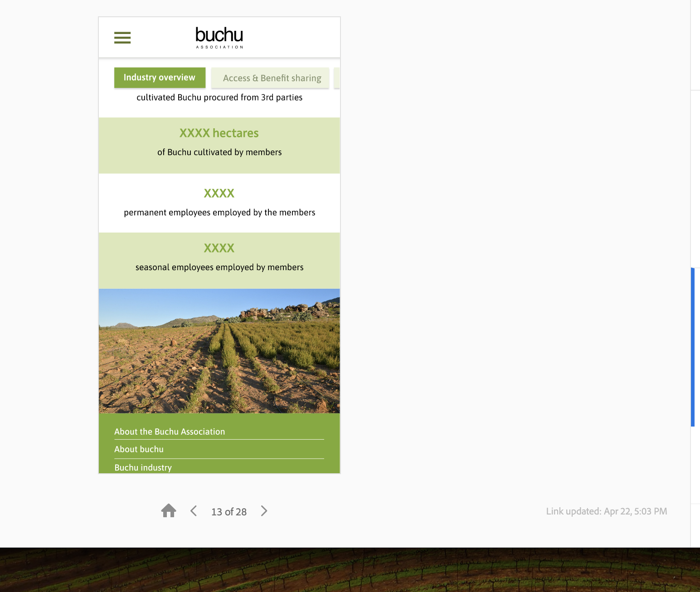Advance to next screen with right chevron
Viewport: 700px width, 592px height.
[264, 511]
